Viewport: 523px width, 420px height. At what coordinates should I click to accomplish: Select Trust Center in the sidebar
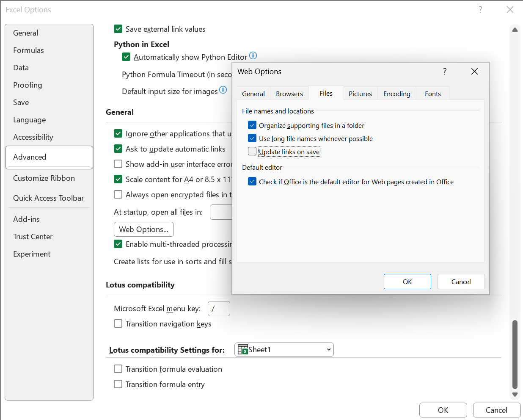(33, 236)
